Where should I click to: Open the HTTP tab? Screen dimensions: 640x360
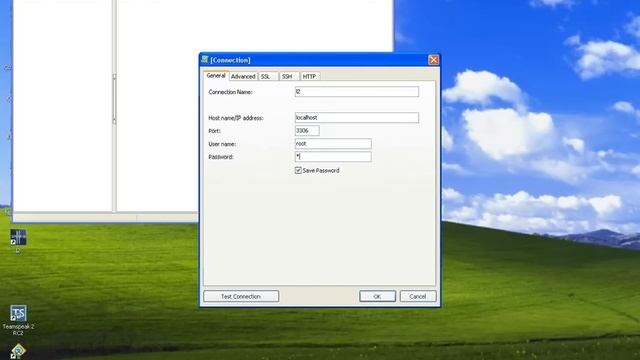tap(310, 76)
